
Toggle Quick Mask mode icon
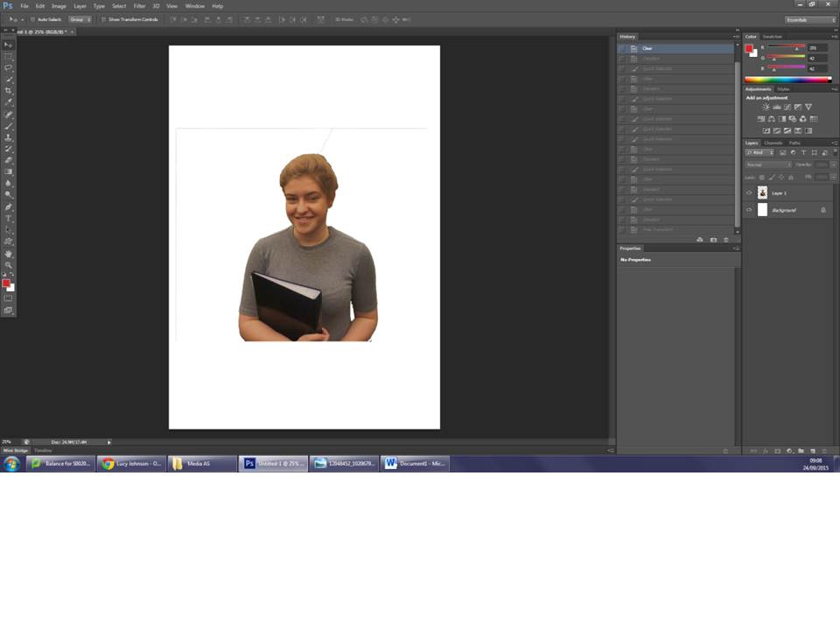(8, 298)
